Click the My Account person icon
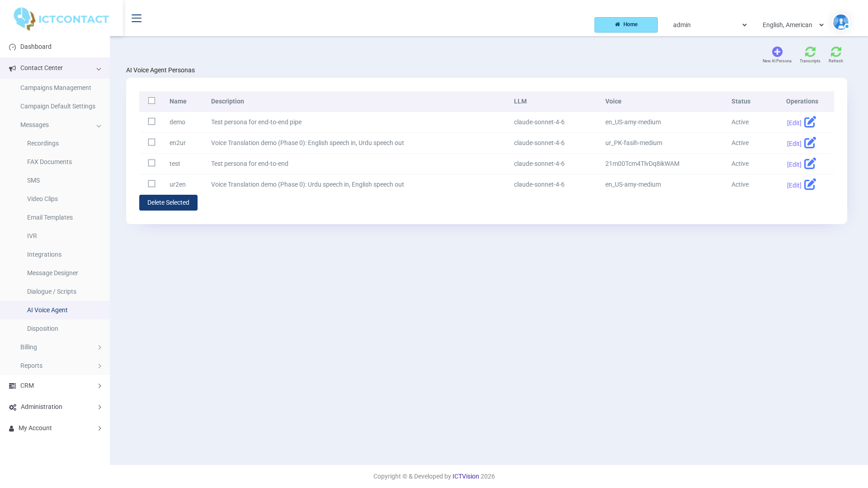The height and width of the screenshot is (488, 868). pos(11,428)
